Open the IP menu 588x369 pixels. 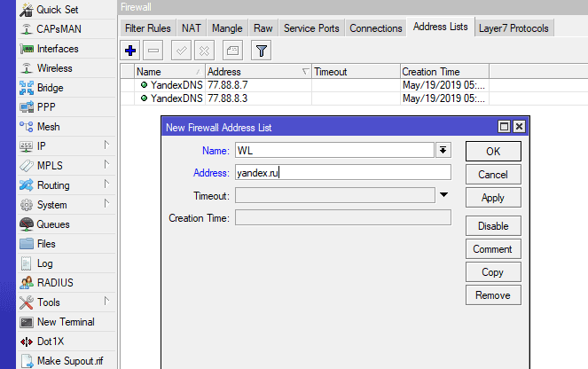67,145
